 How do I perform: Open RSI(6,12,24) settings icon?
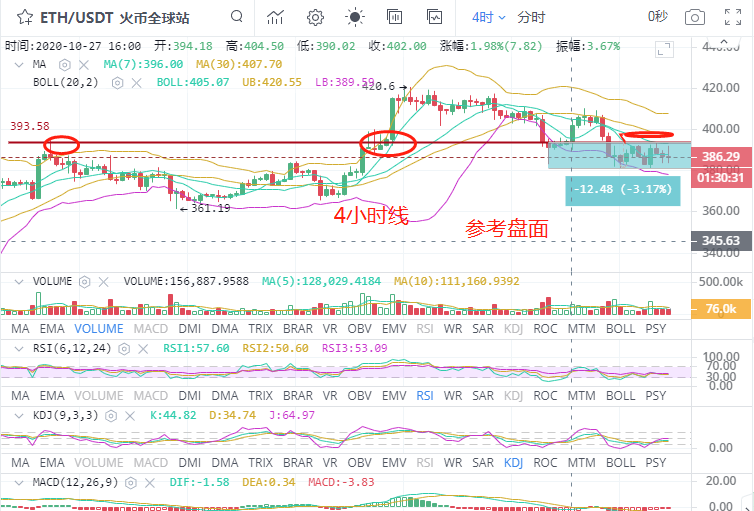pyautogui.click(x=124, y=349)
